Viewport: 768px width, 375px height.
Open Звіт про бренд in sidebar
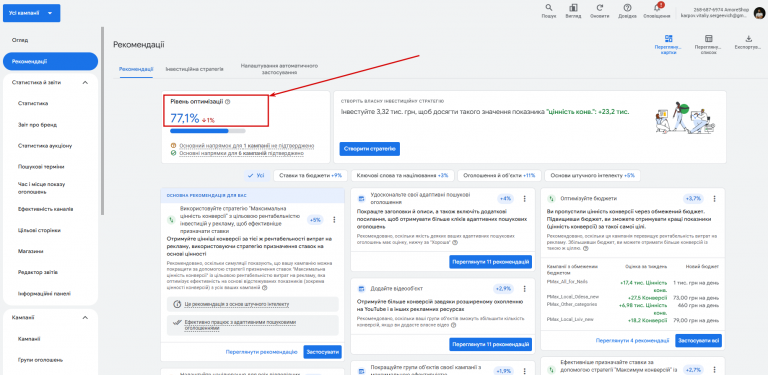(37, 125)
